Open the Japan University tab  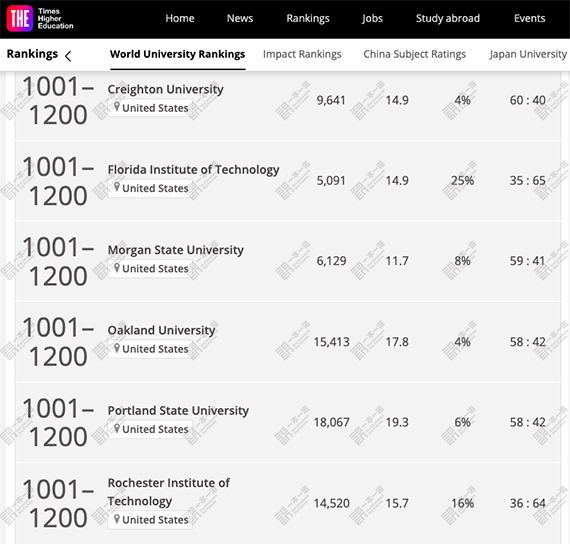pos(528,54)
